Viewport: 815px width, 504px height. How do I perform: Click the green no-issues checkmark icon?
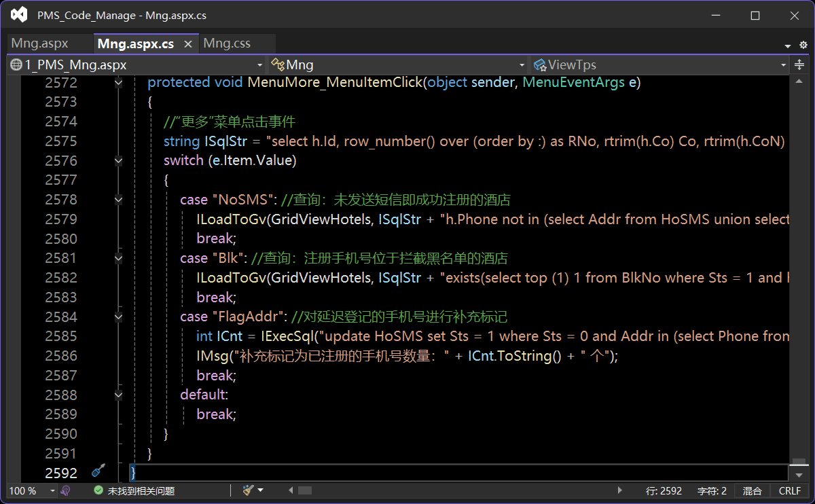98,490
